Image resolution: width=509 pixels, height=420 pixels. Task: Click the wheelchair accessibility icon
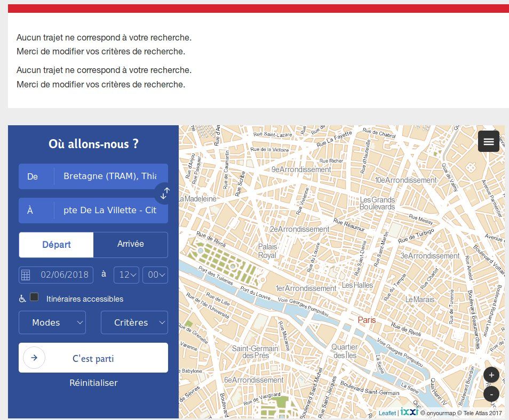[22, 299]
